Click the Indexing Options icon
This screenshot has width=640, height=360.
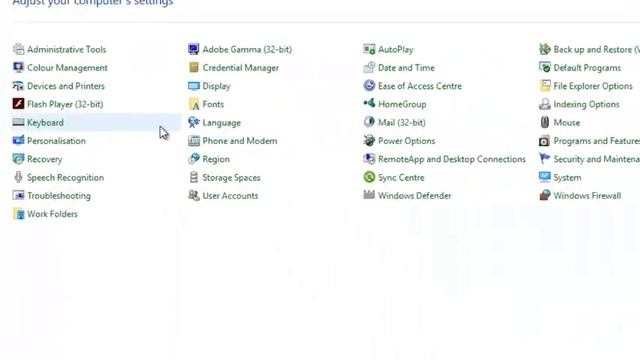click(x=544, y=104)
